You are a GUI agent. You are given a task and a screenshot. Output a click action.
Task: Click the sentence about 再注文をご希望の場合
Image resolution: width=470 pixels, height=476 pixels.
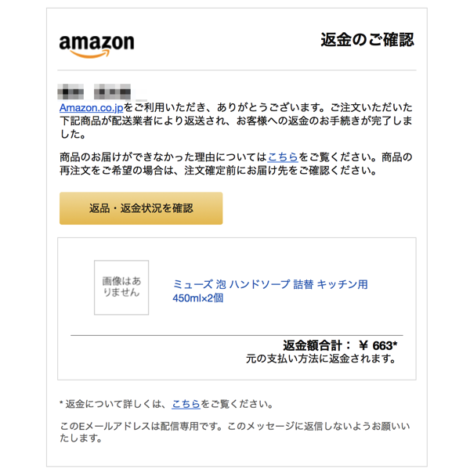[218, 171]
